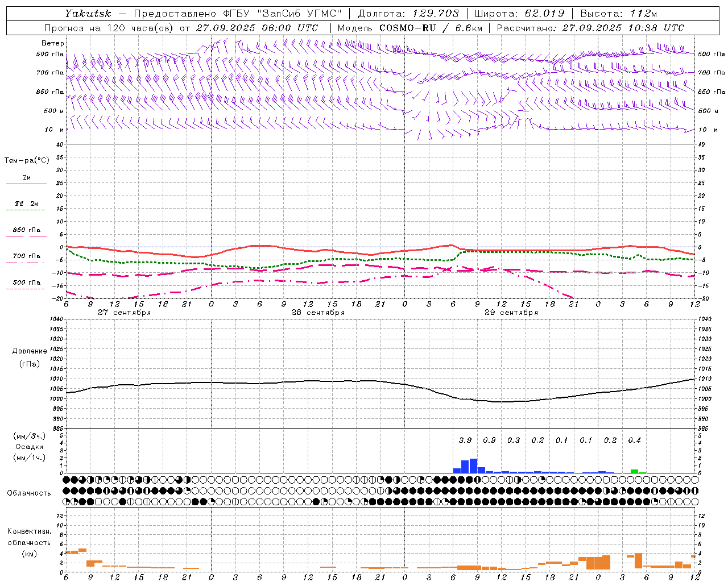Screen dimensions: 728x582
Task: Select the "Предоставлено ФГБУ ЗапСиб УГМС" provider text
Action: tap(238, 14)
